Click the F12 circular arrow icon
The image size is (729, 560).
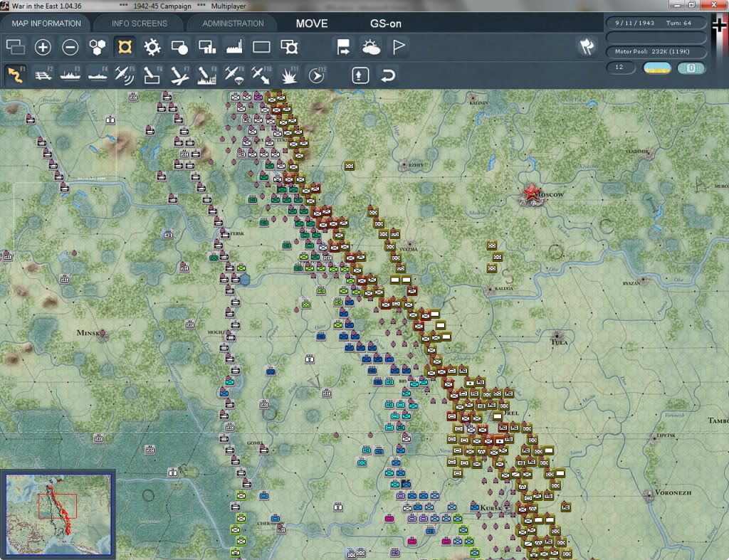click(x=317, y=75)
